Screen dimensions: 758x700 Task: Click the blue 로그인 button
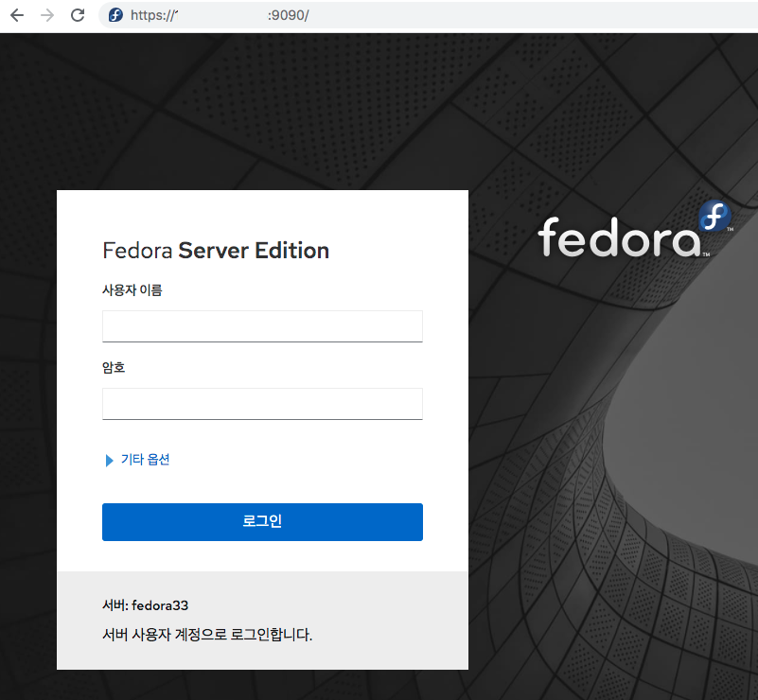pyautogui.click(x=262, y=522)
